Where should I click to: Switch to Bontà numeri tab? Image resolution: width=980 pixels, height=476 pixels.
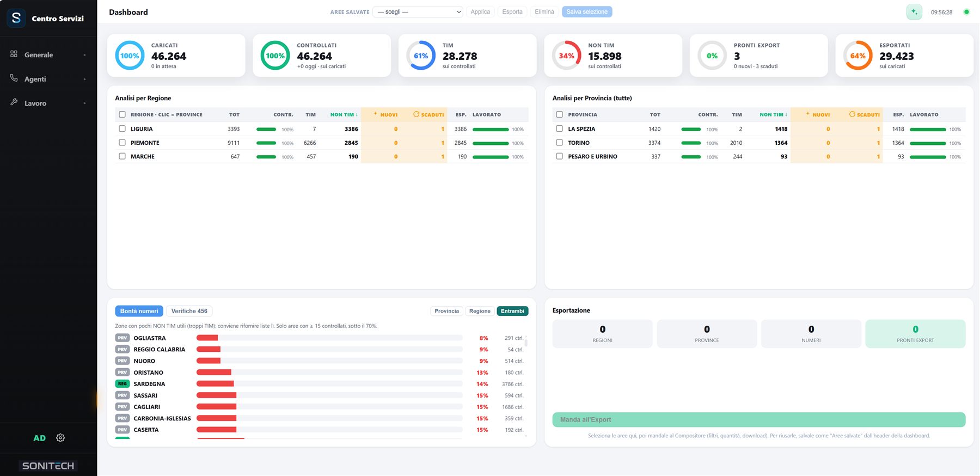tap(139, 311)
